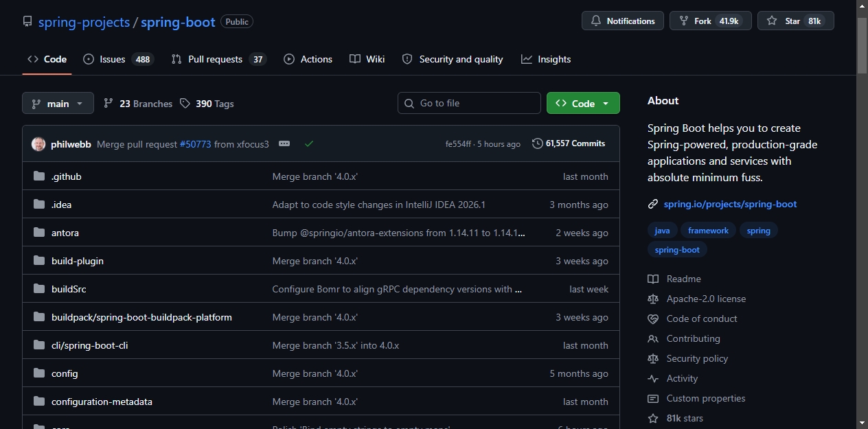Click the heart icon next to Code of conduct
The width and height of the screenshot is (868, 429).
[x=653, y=318]
